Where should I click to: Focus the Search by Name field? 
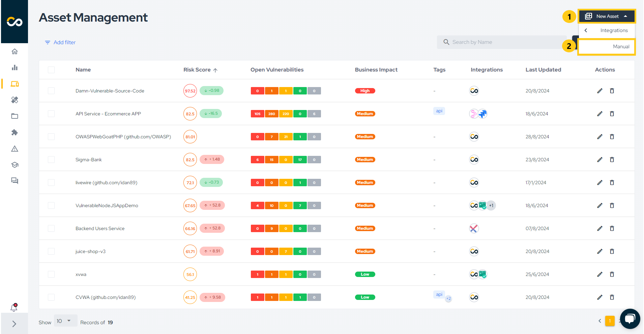[502, 42]
